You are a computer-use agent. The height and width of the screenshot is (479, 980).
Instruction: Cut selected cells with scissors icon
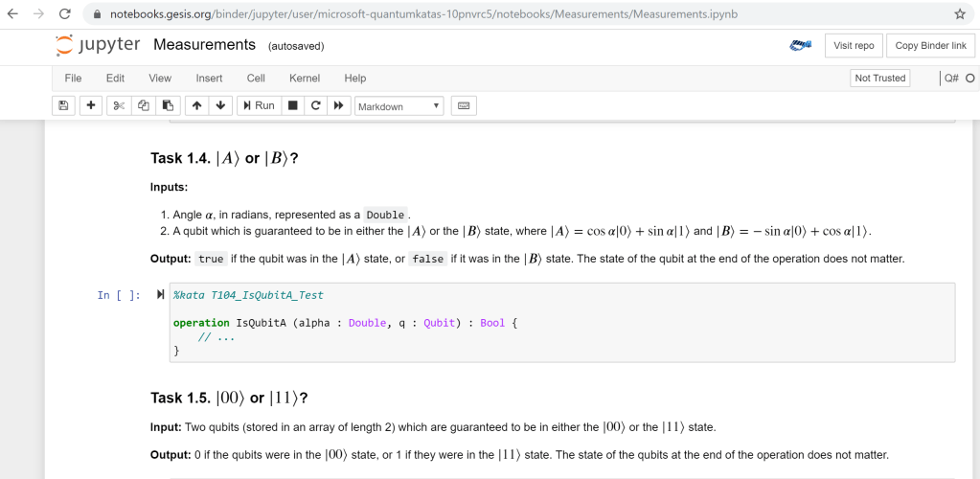click(120, 105)
